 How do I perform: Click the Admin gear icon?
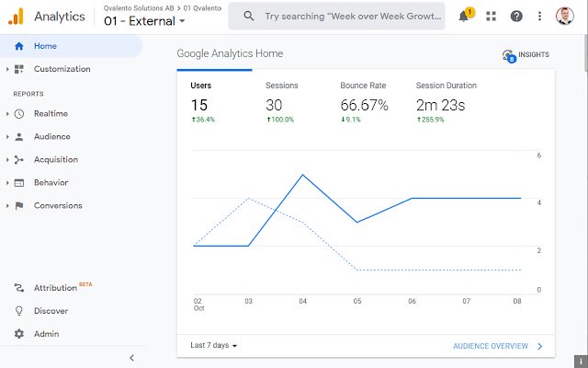coord(18,334)
